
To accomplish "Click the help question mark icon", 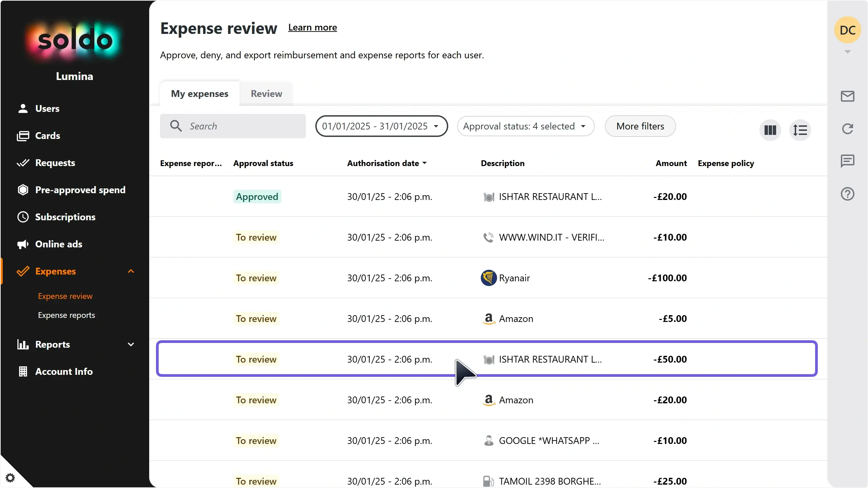I will click(847, 194).
